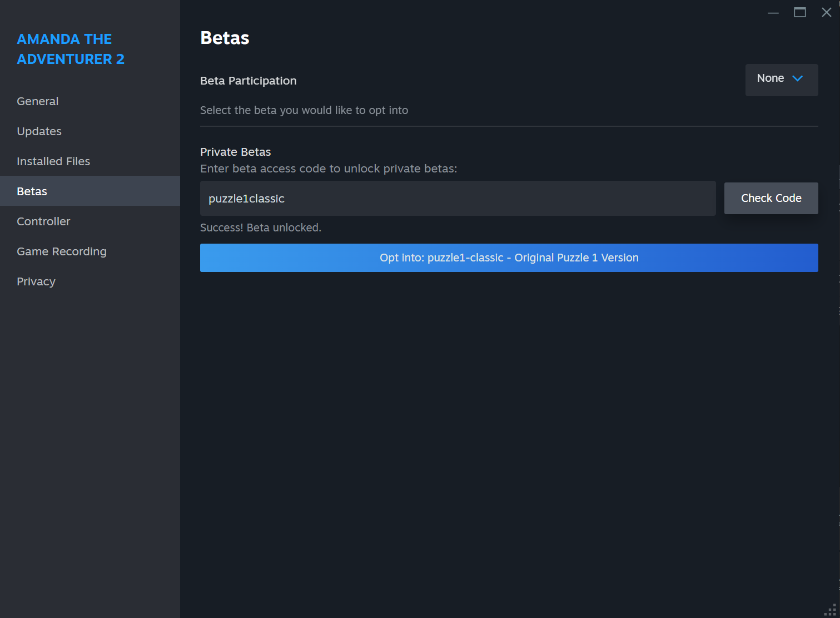The width and height of the screenshot is (840, 618).
Task: Opt into puzzle1-classic beta
Action: (x=509, y=258)
